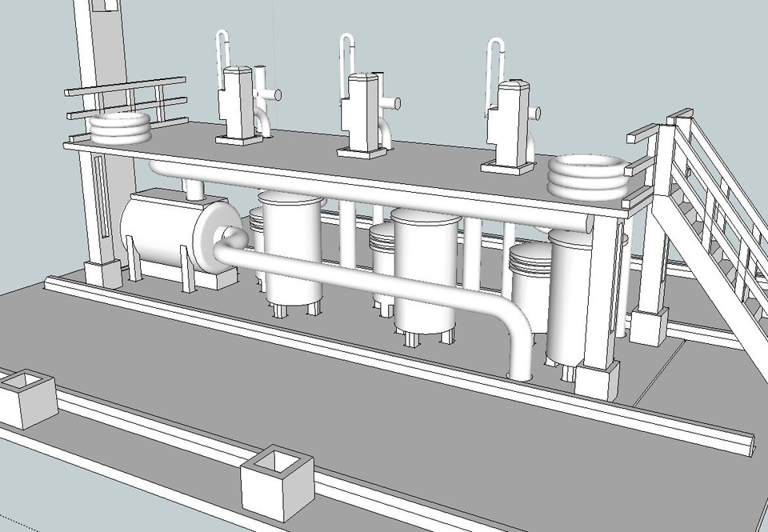Click the center pump unit on the upper deck
Screen dimensions: 768x532
click(364, 116)
